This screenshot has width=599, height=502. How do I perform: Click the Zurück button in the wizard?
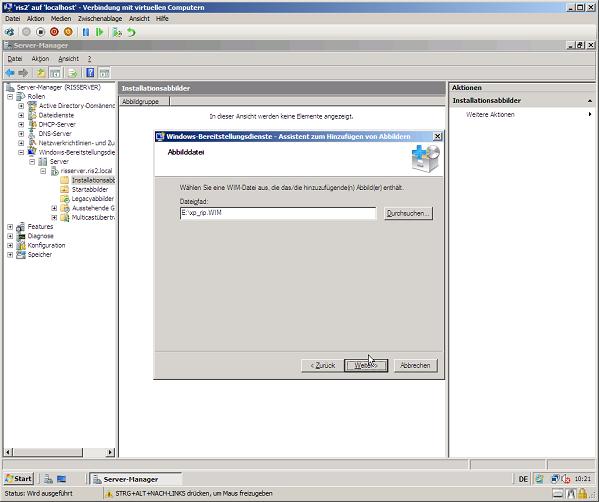click(x=323, y=365)
